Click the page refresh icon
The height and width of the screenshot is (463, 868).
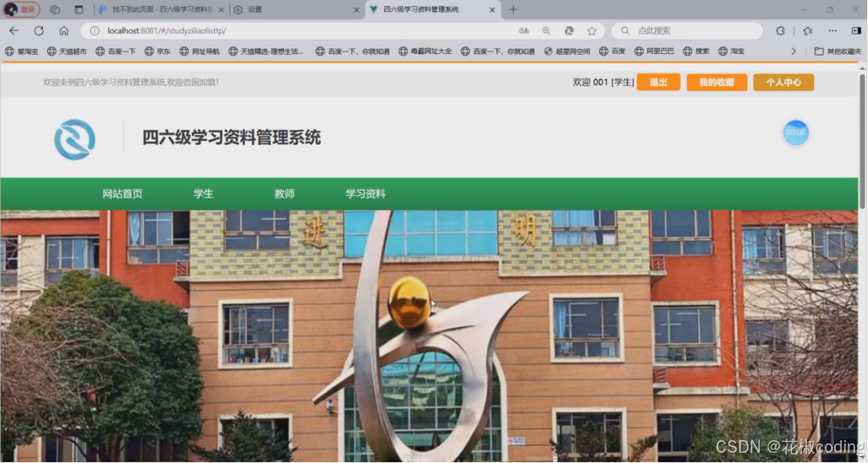click(x=38, y=31)
